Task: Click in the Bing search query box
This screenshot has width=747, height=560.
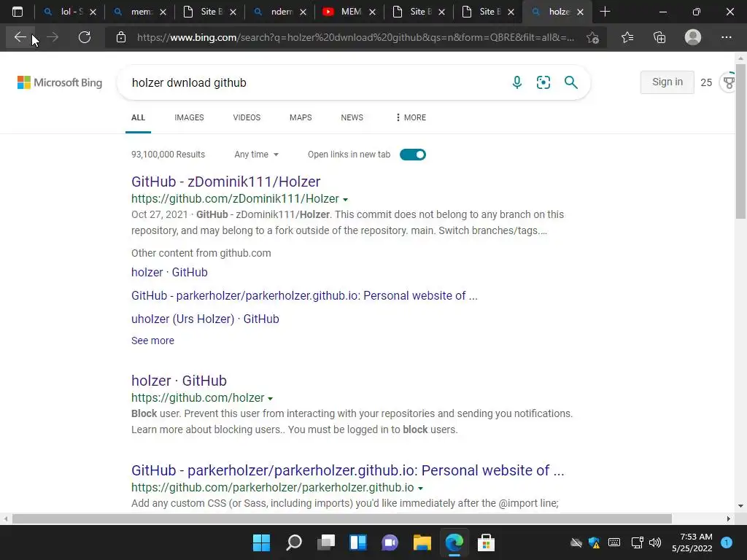Action: (314, 82)
